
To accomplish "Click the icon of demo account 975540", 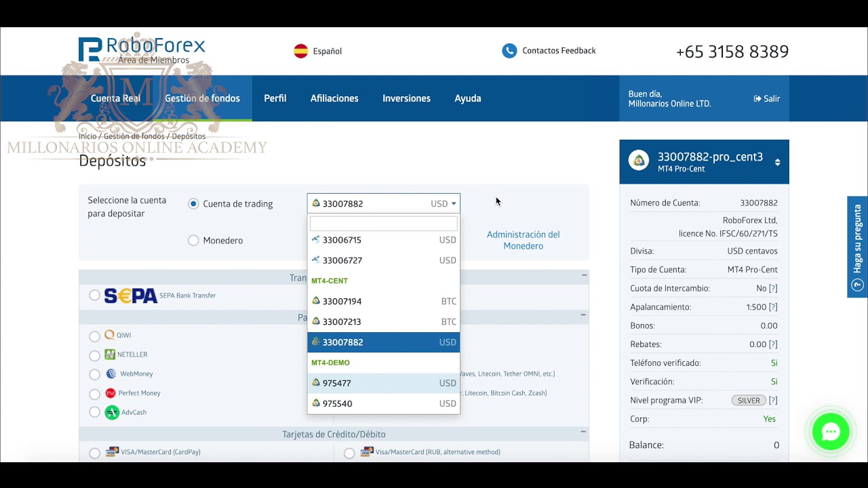I will 315,403.
